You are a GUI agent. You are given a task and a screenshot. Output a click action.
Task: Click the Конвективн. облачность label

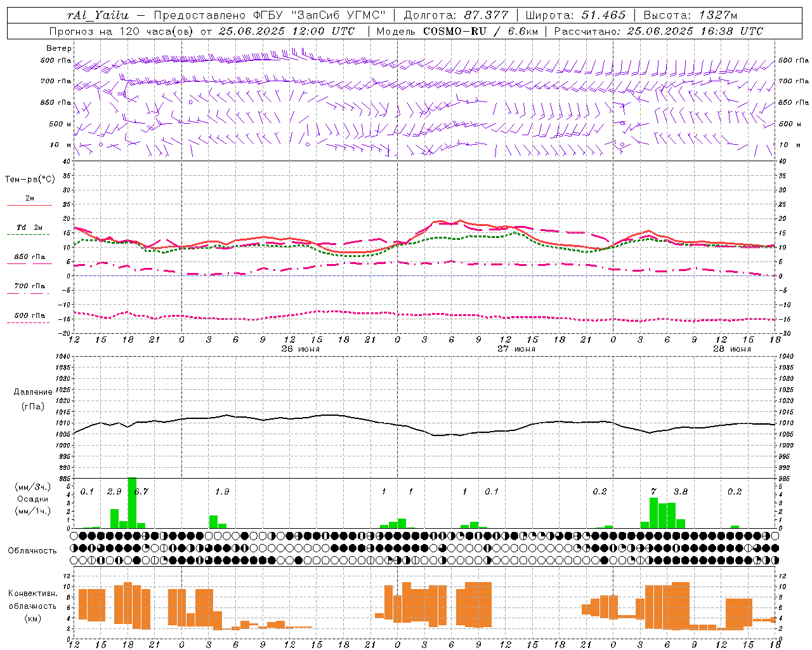coord(32,600)
